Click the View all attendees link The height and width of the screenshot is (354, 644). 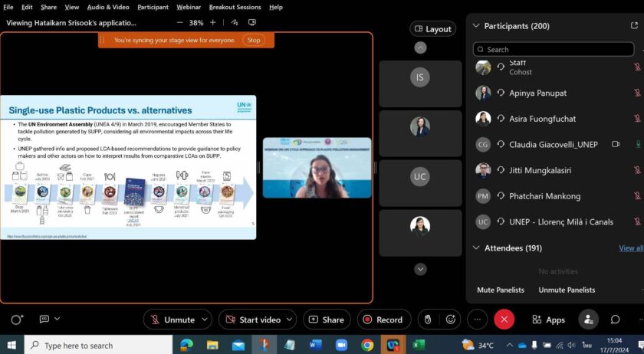[631, 248]
